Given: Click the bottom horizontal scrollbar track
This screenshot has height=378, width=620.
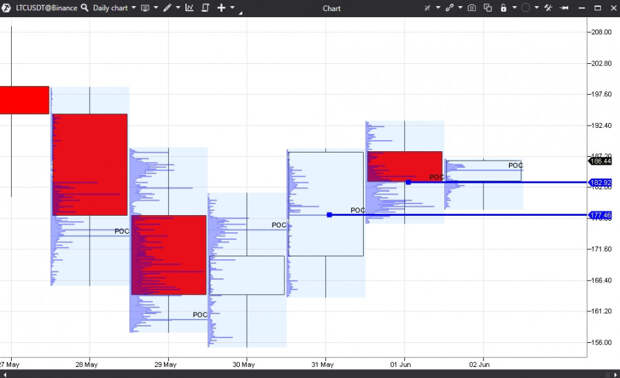Looking at the screenshot, I should (x=310, y=374).
